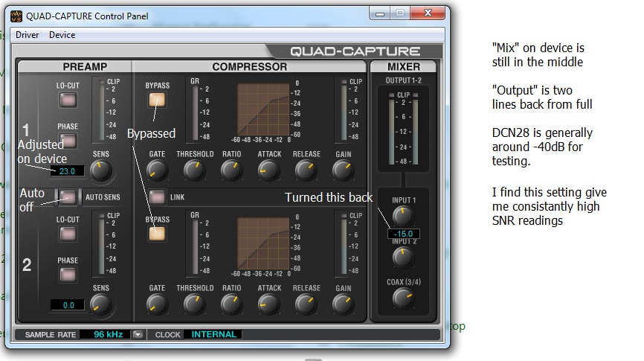644x361 pixels.
Task: Minimize the QUAD-CAPTURE Control Panel window
Action: [x=380, y=13]
